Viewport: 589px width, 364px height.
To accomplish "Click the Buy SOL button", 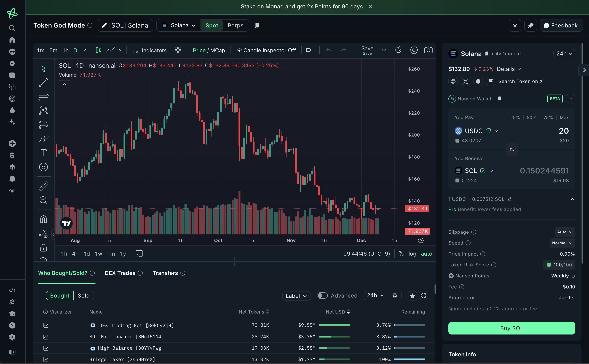I will tap(512, 328).
